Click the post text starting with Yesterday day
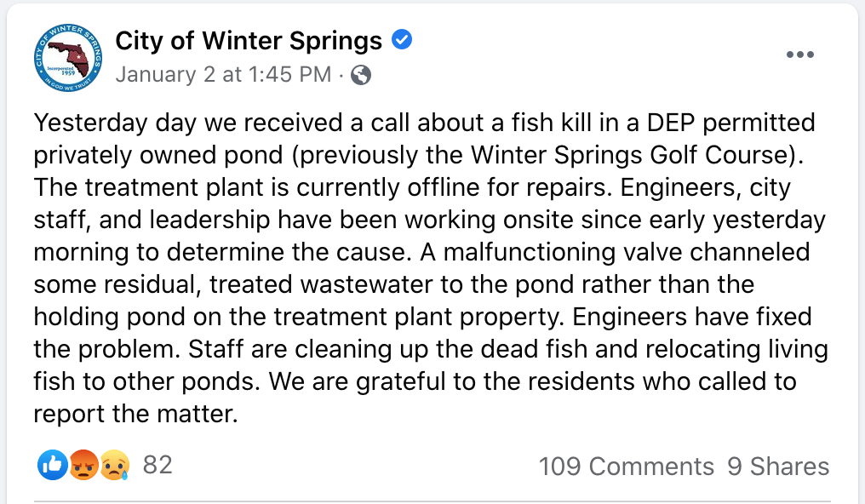Screen dimensions: 865x504 coord(430,268)
